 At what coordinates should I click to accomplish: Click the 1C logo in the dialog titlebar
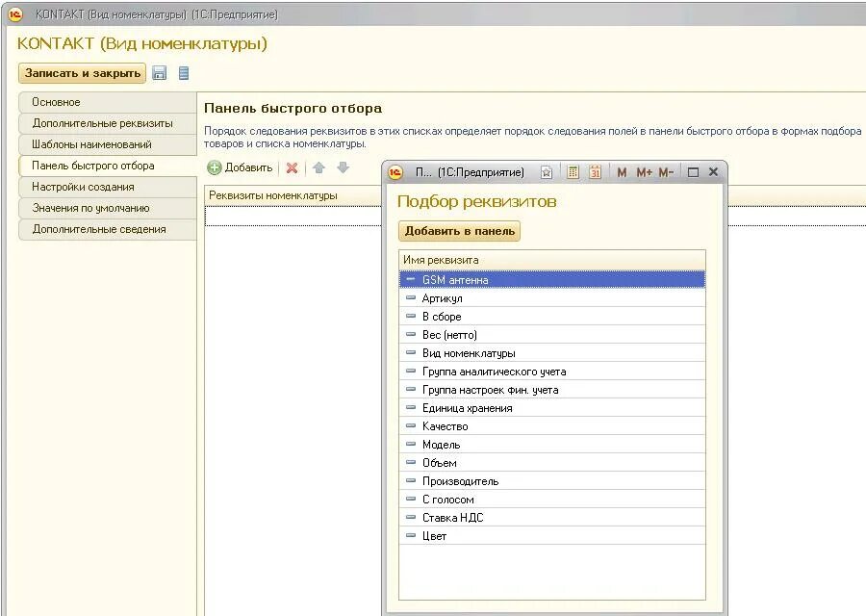click(396, 172)
